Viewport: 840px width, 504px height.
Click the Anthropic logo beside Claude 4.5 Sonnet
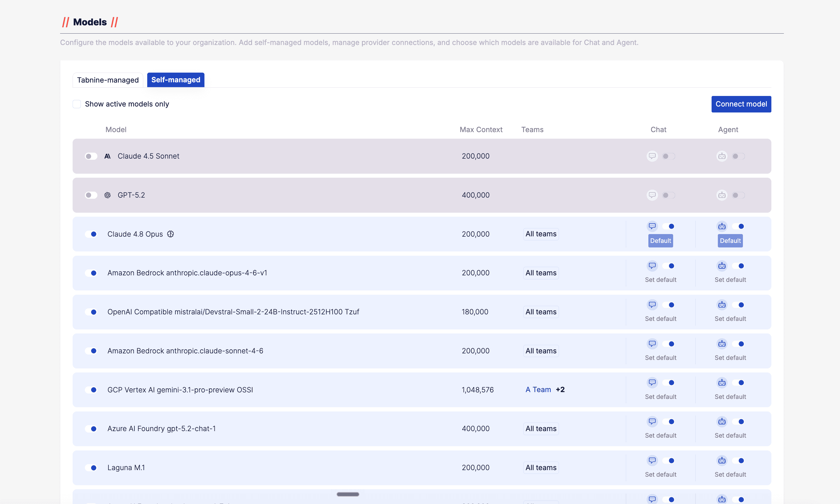click(107, 156)
